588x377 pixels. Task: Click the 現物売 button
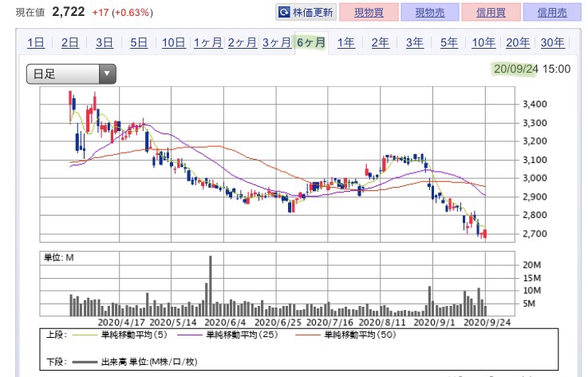coord(430,13)
